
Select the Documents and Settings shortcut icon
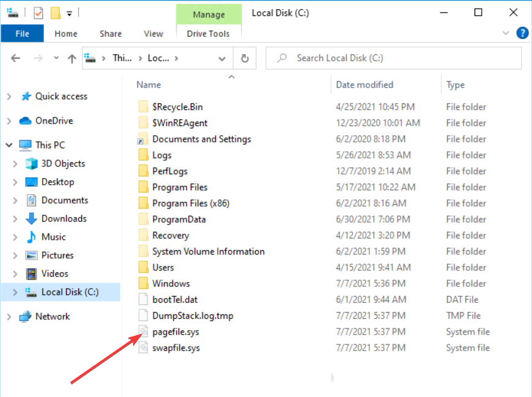click(143, 139)
